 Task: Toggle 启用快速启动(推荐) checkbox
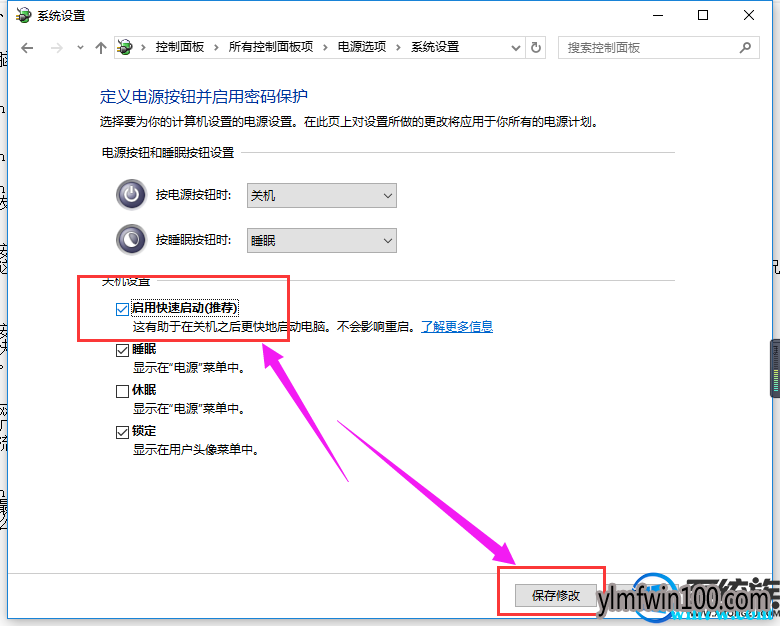pyautogui.click(x=122, y=309)
